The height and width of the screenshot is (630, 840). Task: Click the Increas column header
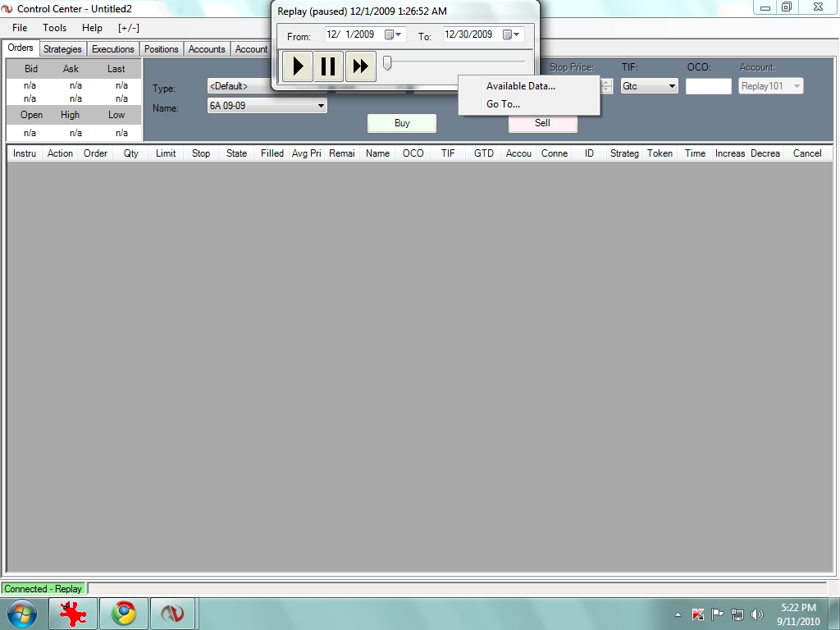click(x=730, y=153)
